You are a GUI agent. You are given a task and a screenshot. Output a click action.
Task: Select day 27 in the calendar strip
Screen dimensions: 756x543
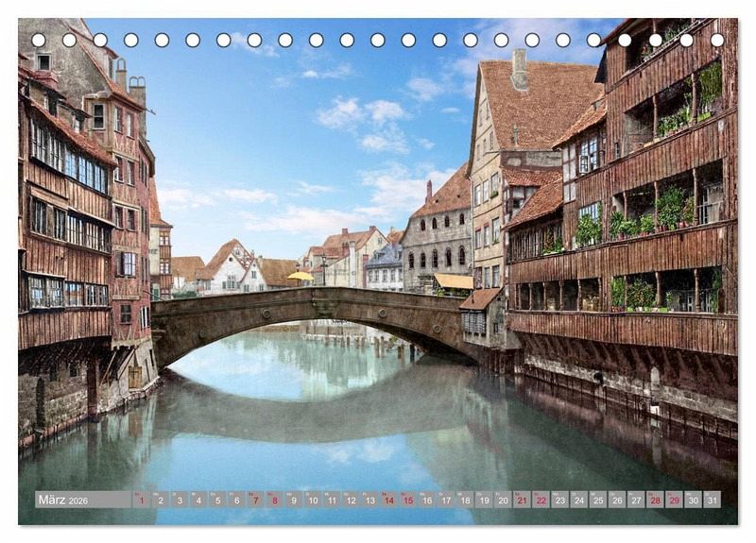[636, 500]
